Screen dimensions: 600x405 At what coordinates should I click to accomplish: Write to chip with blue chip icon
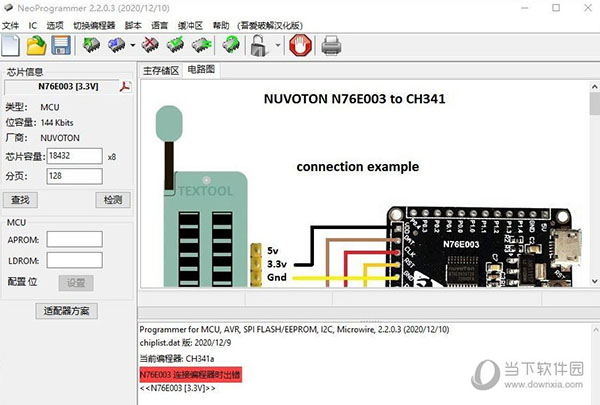coord(117,45)
